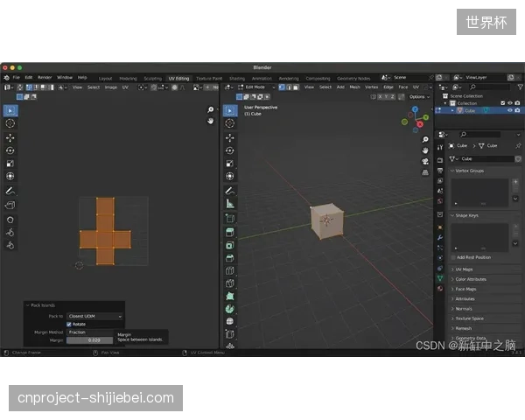Viewport: 525px width, 420px height.
Task: Toggle the Add Rest Position checkbox
Action: click(x=453, y=257)
